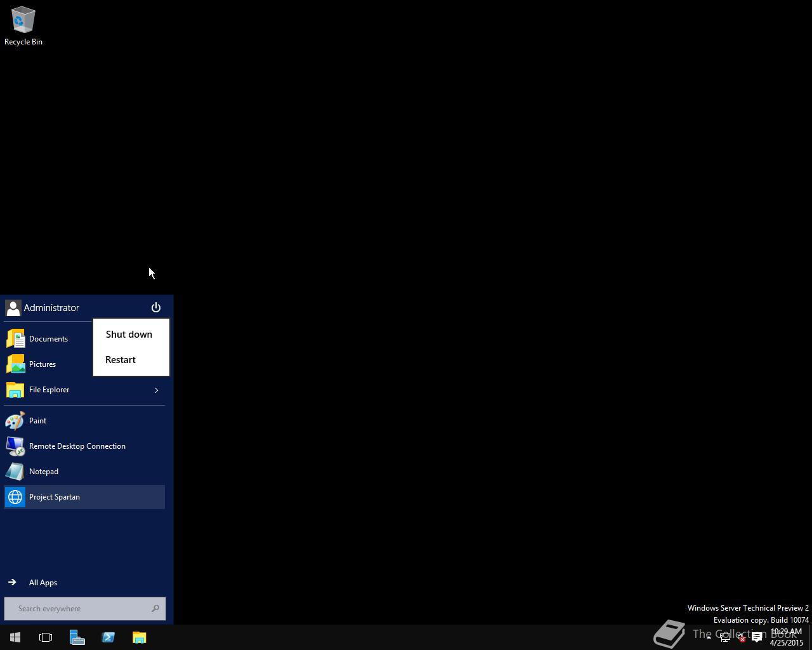812x650 pixels.
Task: Open Server Manager from the taskbar
Action: click(77, 637)
